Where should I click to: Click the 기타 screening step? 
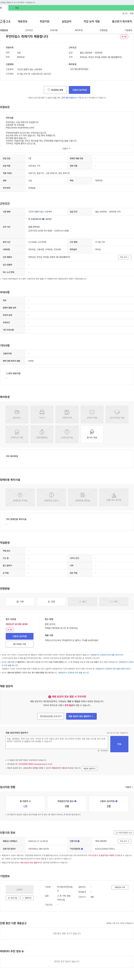114,601
